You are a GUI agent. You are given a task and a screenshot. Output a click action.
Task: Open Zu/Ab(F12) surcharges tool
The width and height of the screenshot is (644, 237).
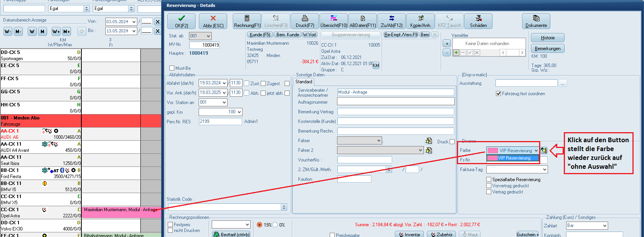click(391, 21)
